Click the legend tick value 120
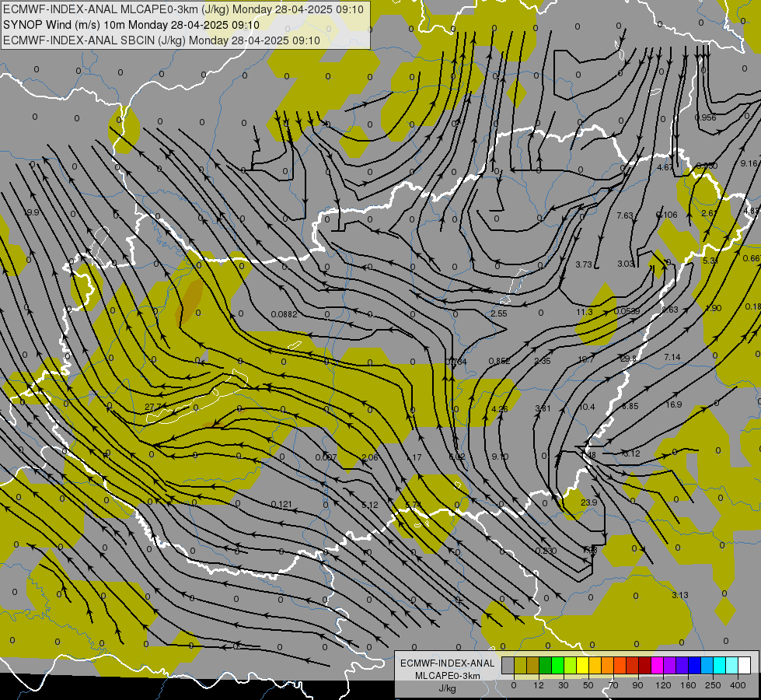Image resolution: width=761 pixels, height=700 pixels. [x=664, y=685]
